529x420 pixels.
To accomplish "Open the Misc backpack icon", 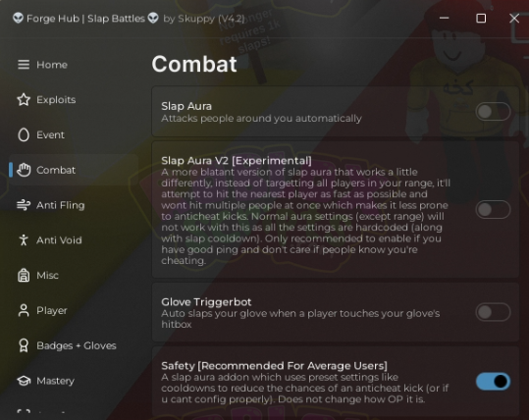I will pos(24,275).
